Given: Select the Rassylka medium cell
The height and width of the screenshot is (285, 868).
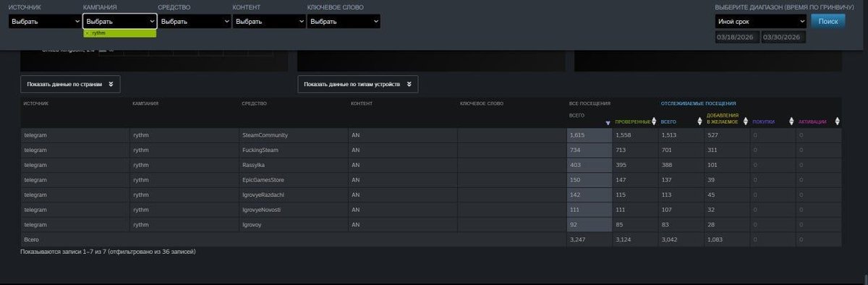Looking at the screenshot, I should point(293,165).
